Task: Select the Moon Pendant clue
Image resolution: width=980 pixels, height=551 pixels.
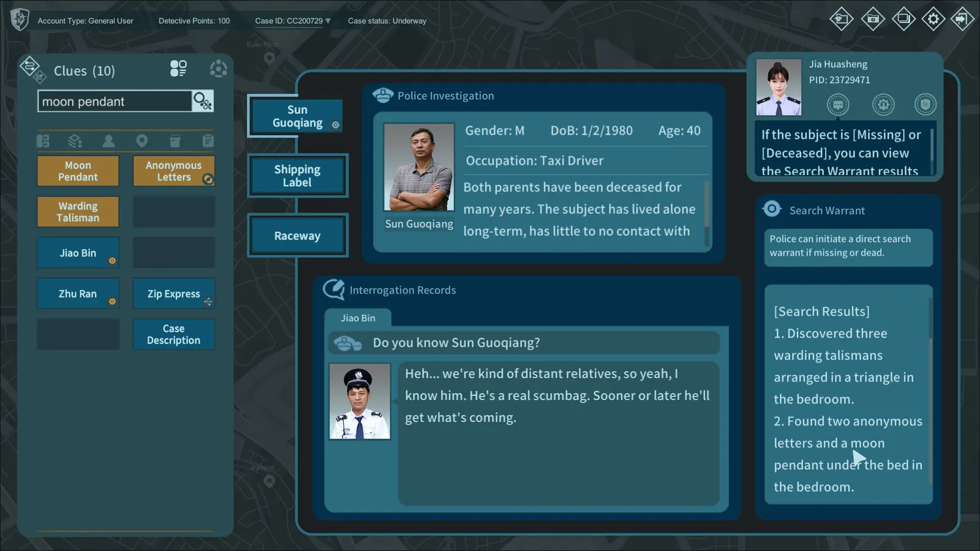Action: [x=78, y=171]
